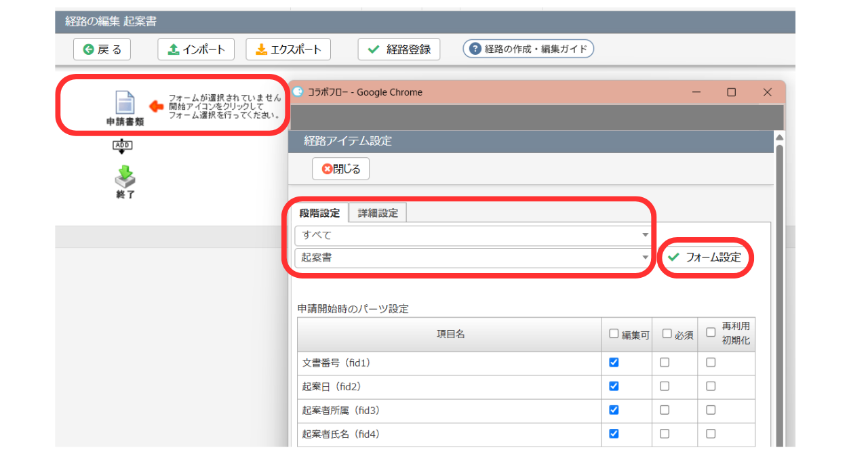Click the 文書番号 (fid1) row label
The height and width of the screenshot is (454, 868).
pos(336,363)
